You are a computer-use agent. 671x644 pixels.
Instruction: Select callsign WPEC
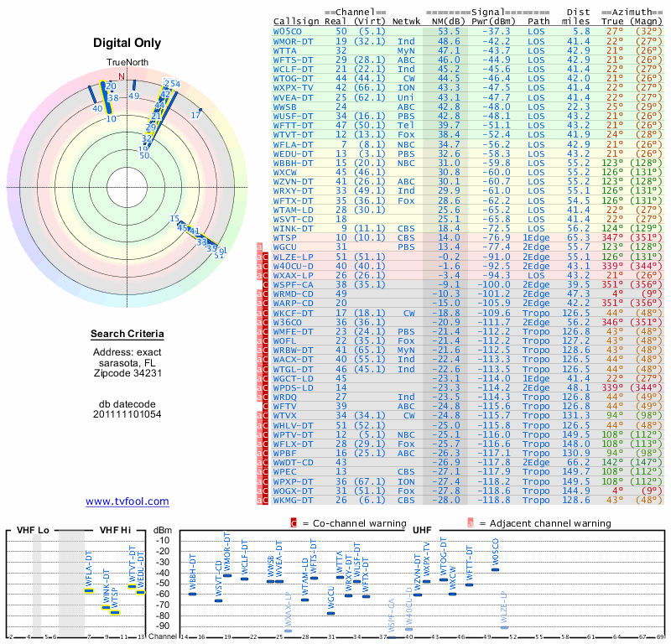[285, 471]
